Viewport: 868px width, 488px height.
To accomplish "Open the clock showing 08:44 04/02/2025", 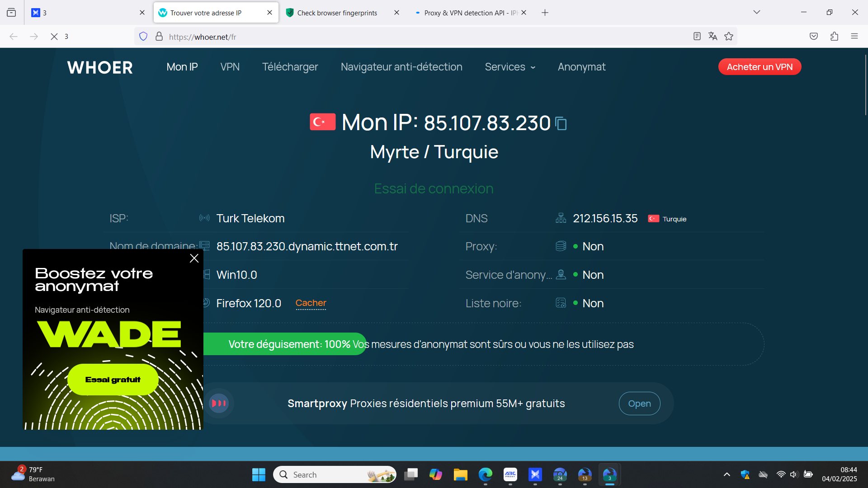I will (x=840, y=474).
